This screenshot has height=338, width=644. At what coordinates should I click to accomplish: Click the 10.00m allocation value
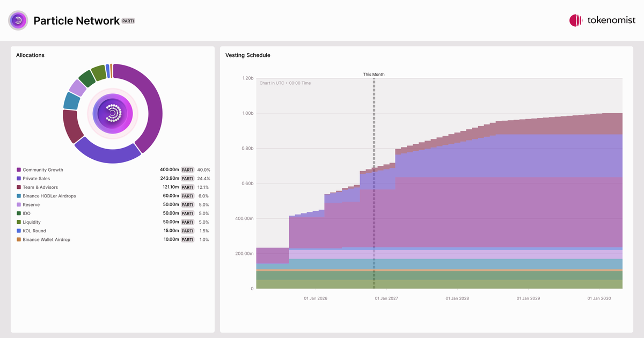[x=171, y=239]
